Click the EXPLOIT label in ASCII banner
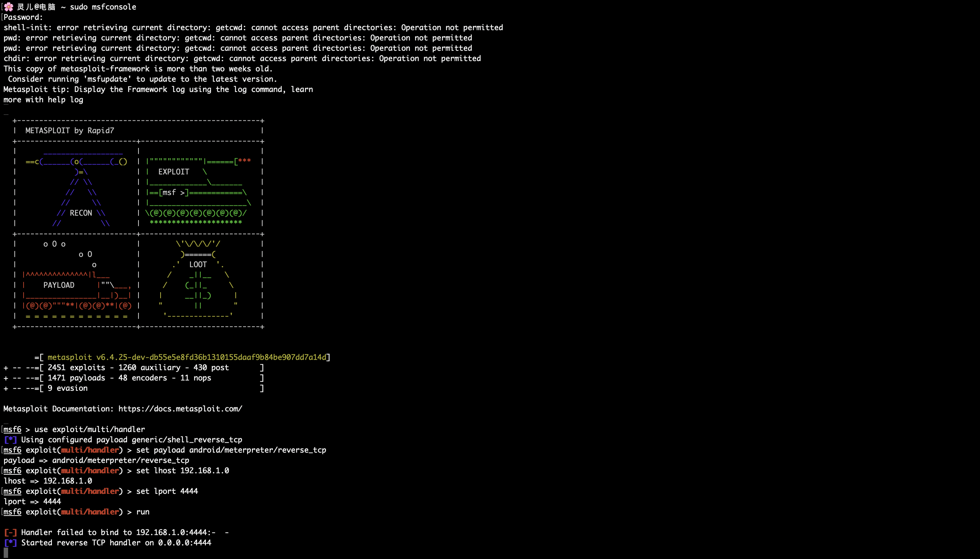Screen dimensions: 980x559 pos(173,171)
